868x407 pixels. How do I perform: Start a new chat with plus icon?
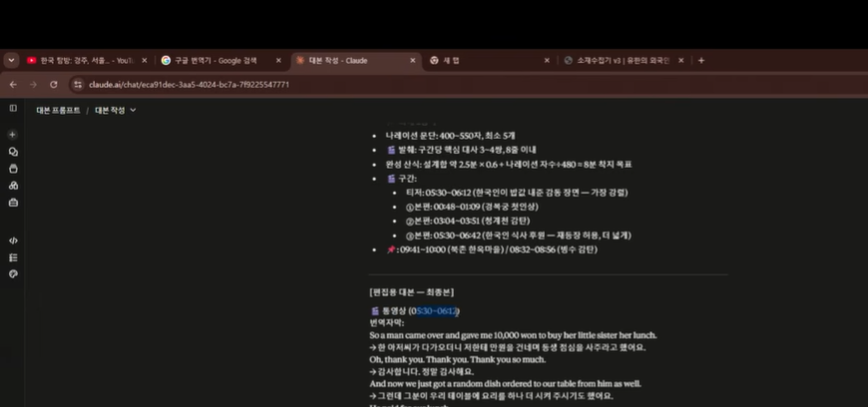coord(13,135)
